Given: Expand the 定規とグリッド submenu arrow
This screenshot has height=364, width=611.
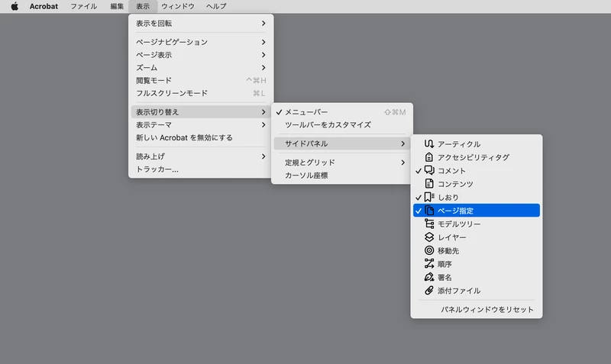Looking at the screenshot, I should tap(403, 163).
